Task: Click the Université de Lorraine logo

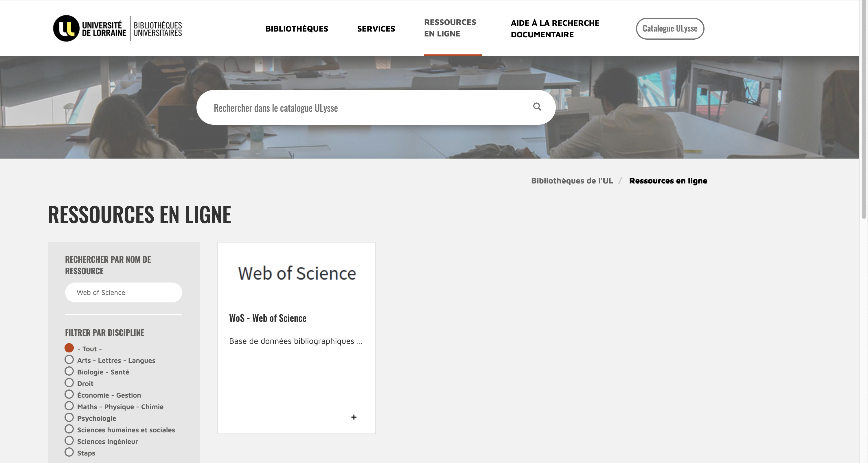Action: 117,28
